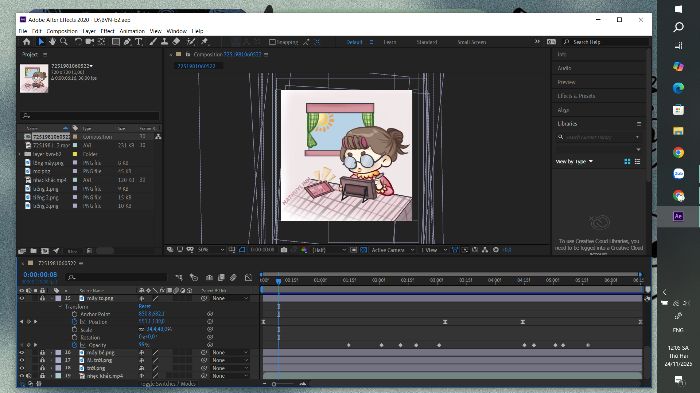
Task: Toggle the motion blur switch in timeline header
Action: click(x=233, y=277)
